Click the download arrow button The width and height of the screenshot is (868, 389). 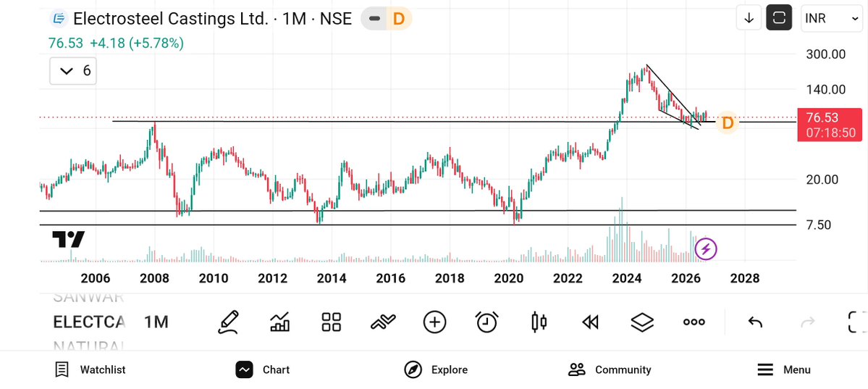749,18
